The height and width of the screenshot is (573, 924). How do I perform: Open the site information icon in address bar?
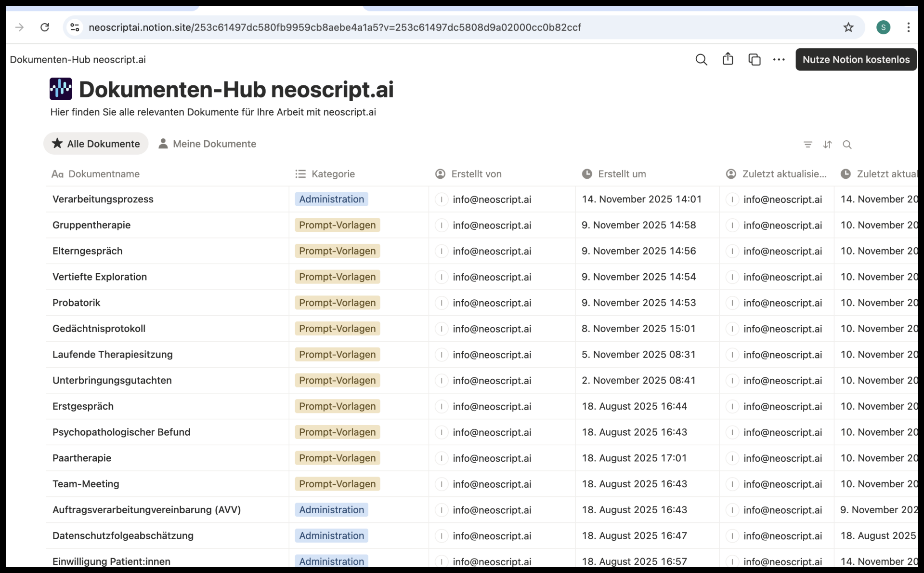tap(75, 27)
